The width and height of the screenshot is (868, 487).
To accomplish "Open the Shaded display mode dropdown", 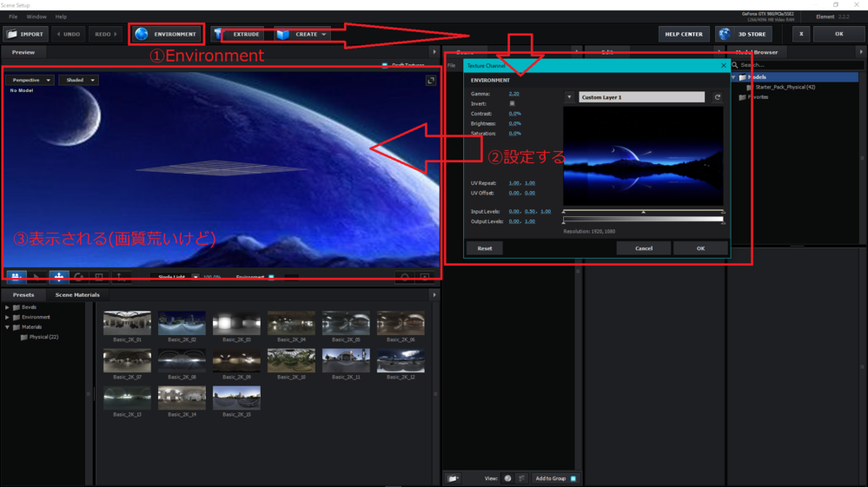I will [78, 80].
